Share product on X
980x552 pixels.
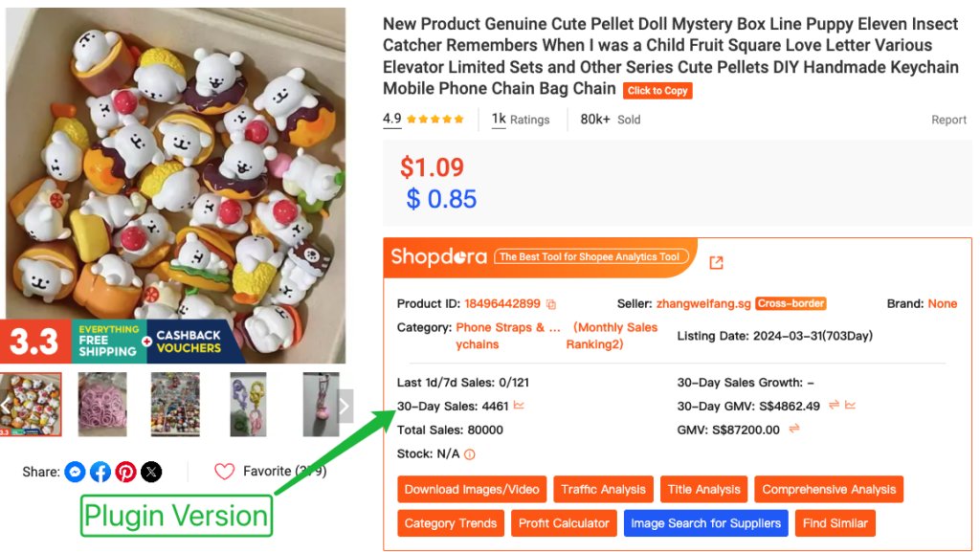(151, 472)
